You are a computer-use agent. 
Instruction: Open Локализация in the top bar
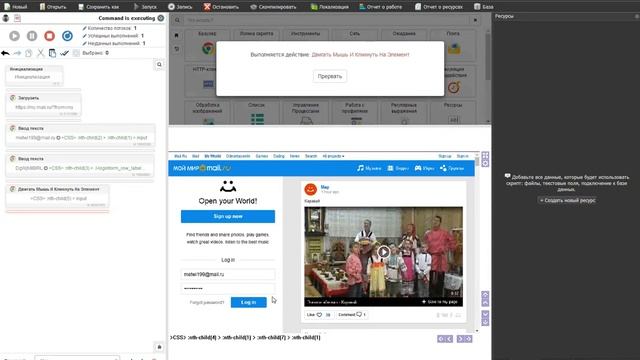coord(330,7)
